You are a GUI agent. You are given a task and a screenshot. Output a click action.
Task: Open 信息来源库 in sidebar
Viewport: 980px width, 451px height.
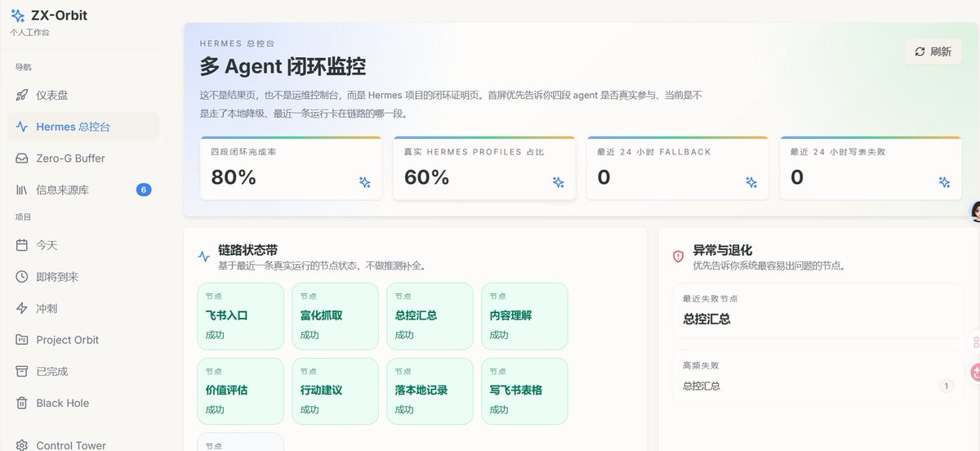pyautogui.click(x=83, y=190)
